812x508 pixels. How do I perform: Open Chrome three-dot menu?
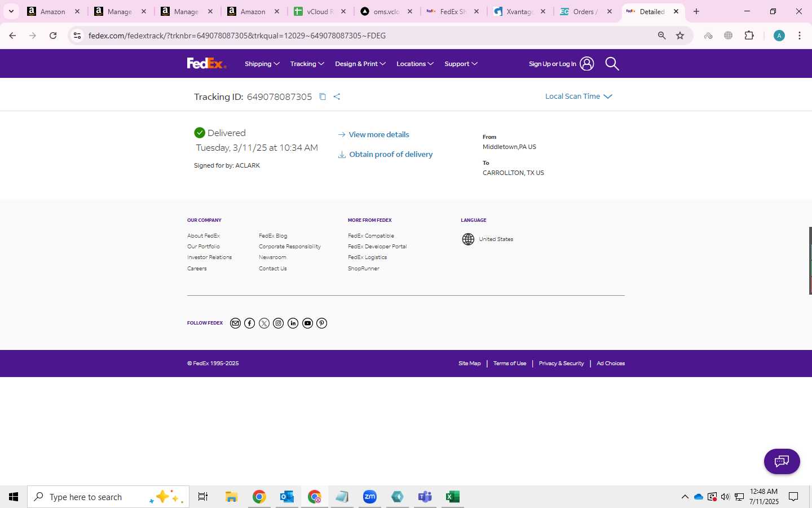(x=800, y=36)
